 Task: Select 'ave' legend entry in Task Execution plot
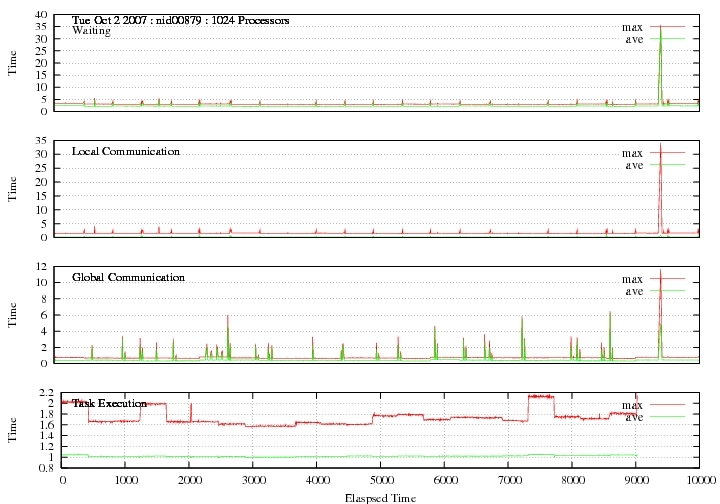click(634, 417)
